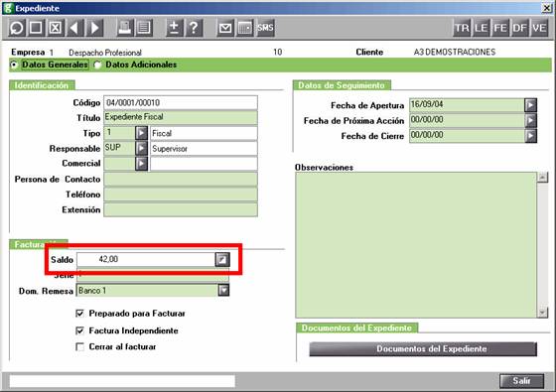Click the FE toolbar button
Screen dimensions: 556x392
click(500, 28)
